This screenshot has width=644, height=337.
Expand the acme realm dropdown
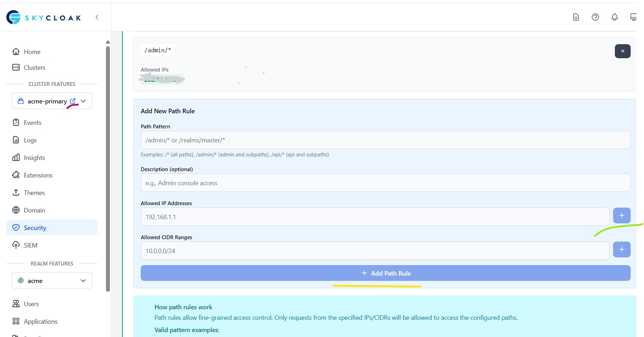(83, 281)
